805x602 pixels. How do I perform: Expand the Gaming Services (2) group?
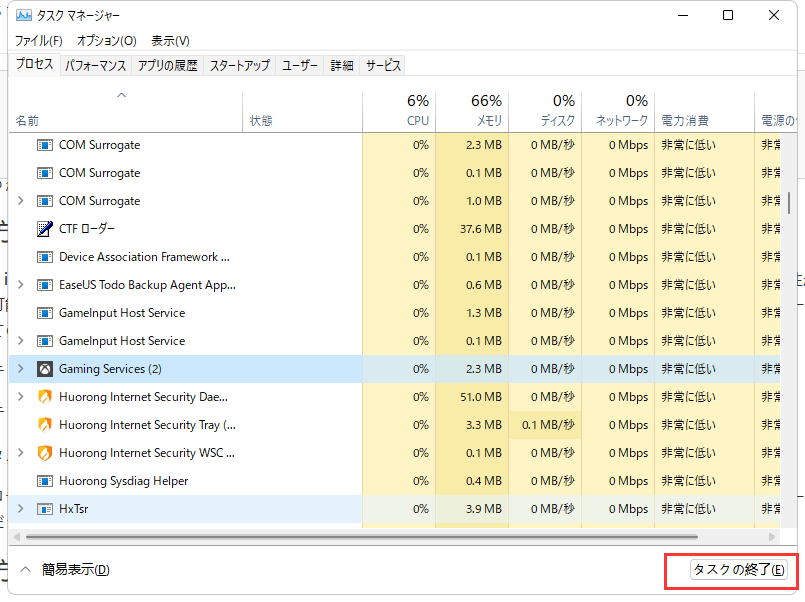(20, 369)
